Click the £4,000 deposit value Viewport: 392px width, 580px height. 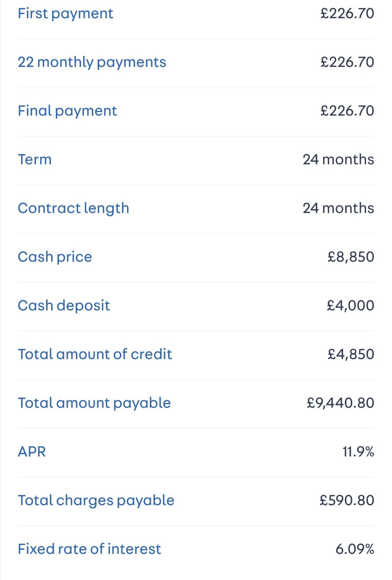350,306
